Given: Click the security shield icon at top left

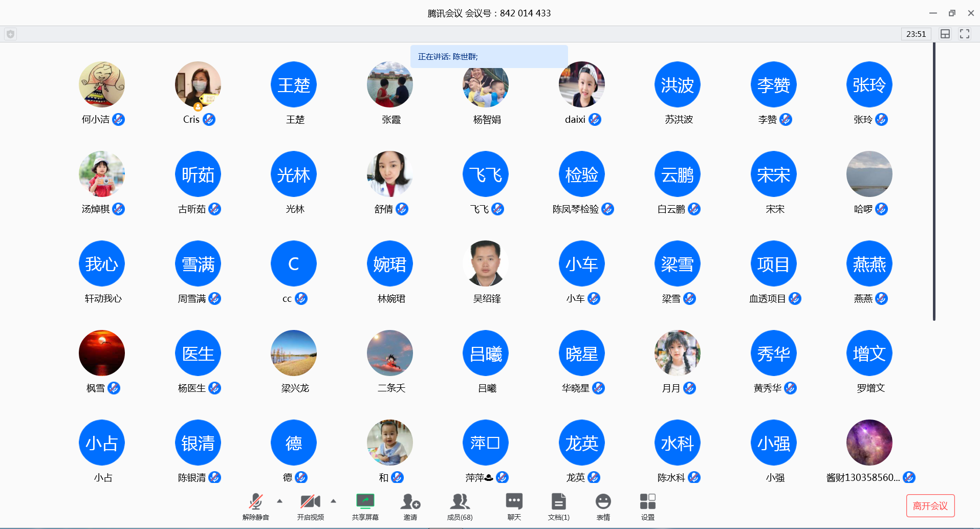Looking at the screenshot, I should (10, 34).
